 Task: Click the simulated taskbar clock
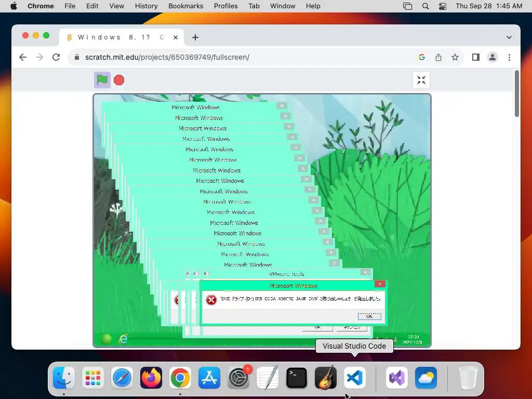pyautogui.click(x=413, y=339)
